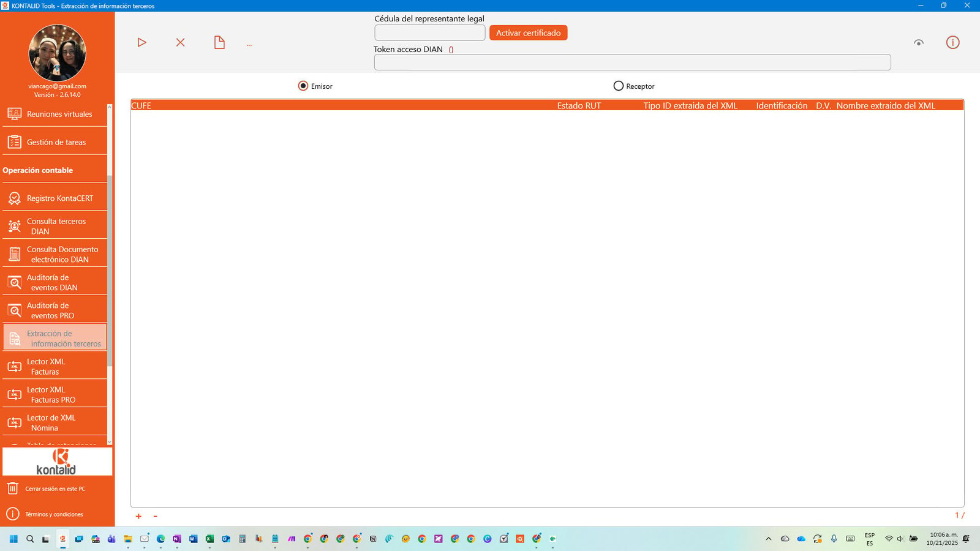Click the minus remove row button
This screenshot has width=980, height=551.
155,516
